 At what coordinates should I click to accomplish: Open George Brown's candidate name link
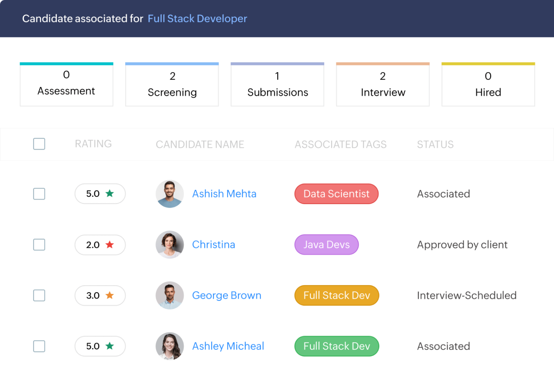(226, 295)
